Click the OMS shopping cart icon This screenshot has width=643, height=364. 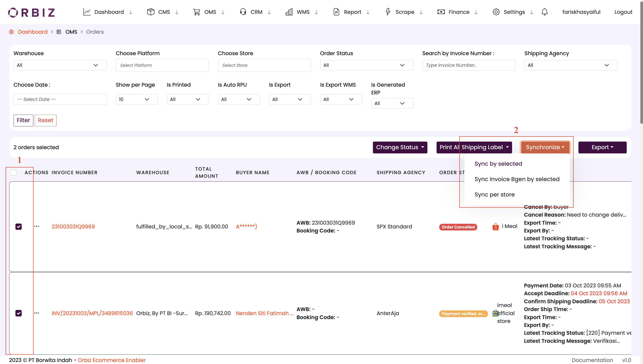(x=197, y=12)
